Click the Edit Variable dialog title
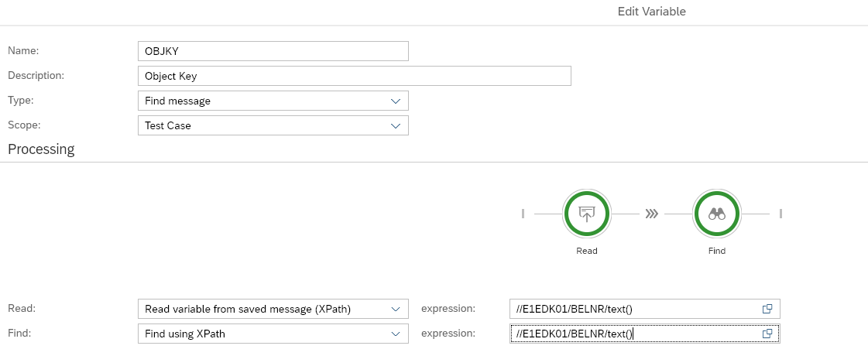 tap(651, 12)
